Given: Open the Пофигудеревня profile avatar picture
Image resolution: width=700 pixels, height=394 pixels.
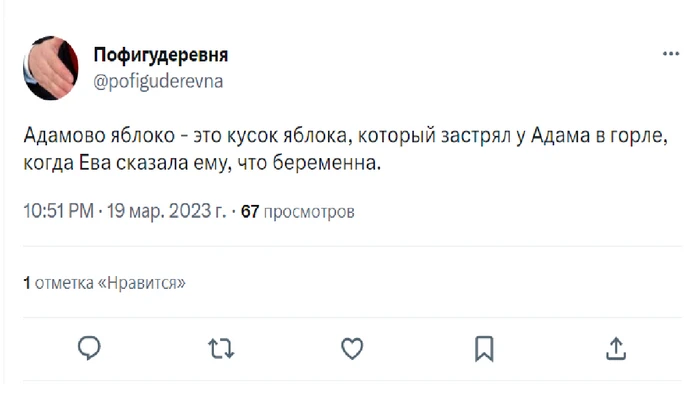Looking at the screenshot, I should (50, 68).
